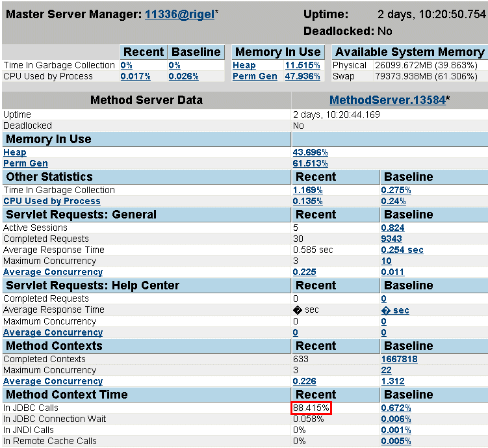Screen dimensions: 488x448
Task: Click the 0.017% recent CPU Used value
Action: pyautogui.click(x=135, y=76)
